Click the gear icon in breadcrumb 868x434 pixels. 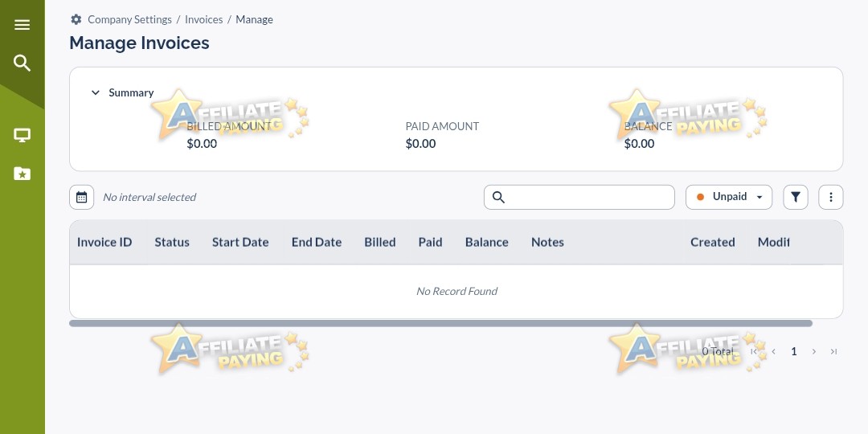76,19
